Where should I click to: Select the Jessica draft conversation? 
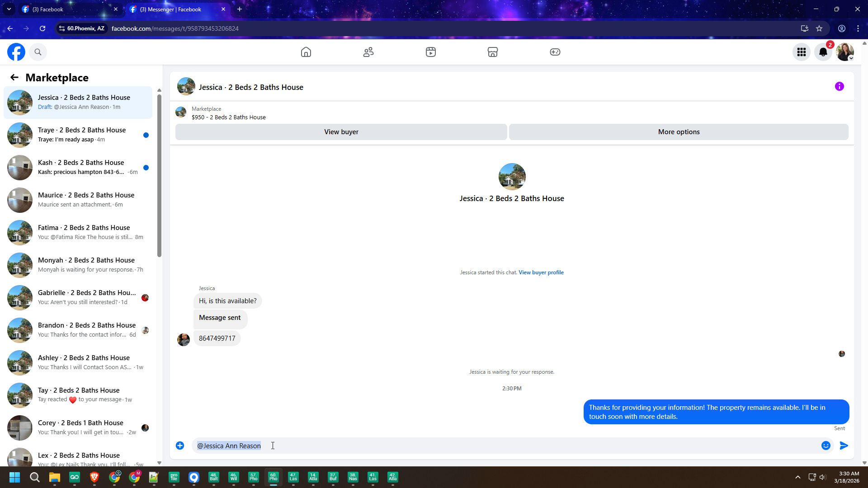pyautogui.click(x=78, y=102)
